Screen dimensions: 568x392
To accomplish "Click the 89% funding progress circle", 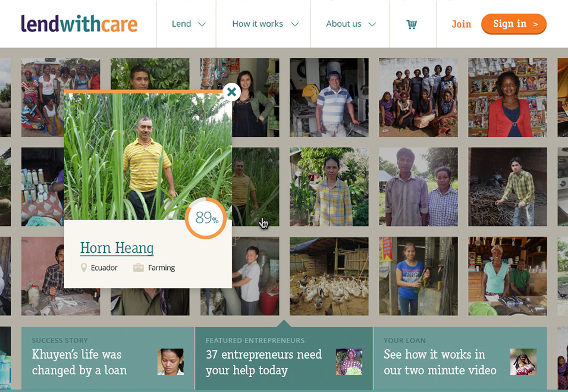I will tap(206, 218).
